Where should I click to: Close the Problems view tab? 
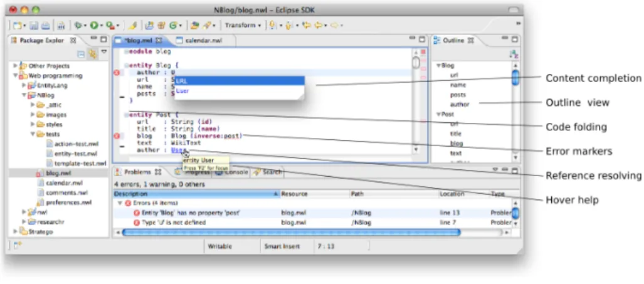point(158,172)
